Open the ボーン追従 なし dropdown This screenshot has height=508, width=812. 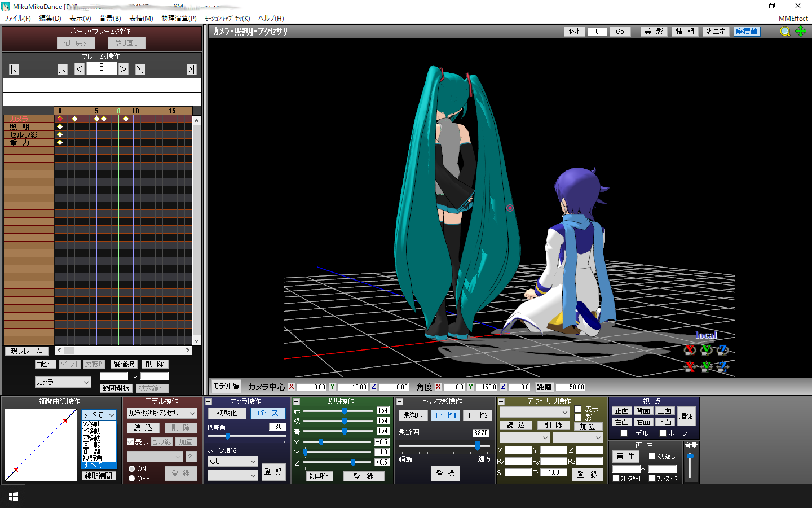(x=232, y=461)
